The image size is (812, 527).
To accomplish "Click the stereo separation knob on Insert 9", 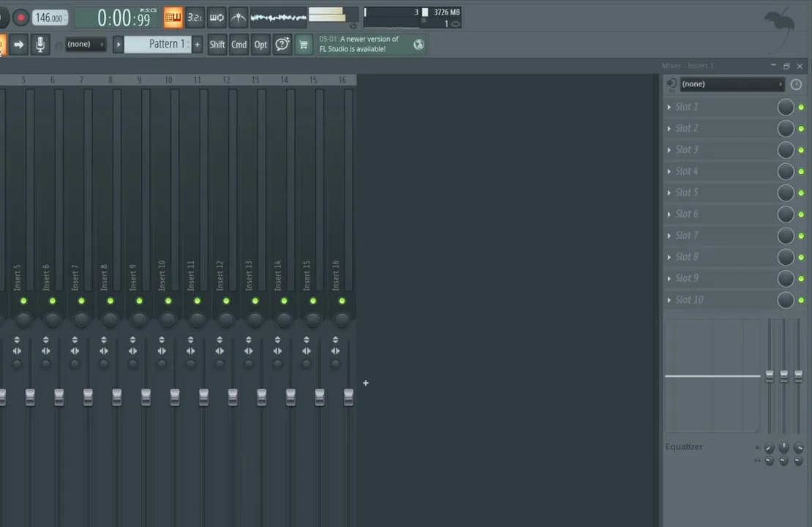I will click(132, 365).
